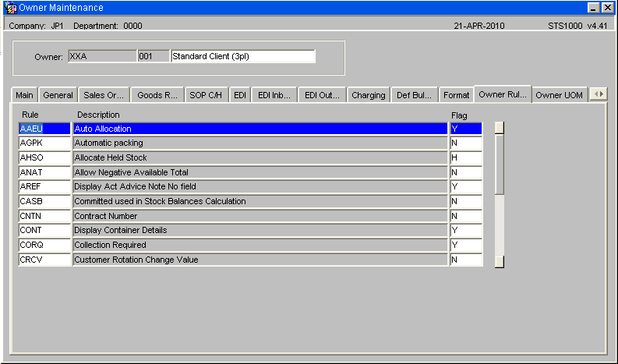Select the ANAT rule code cell
Viewport: 618px width, 364px height.
[x=44, y=172]
